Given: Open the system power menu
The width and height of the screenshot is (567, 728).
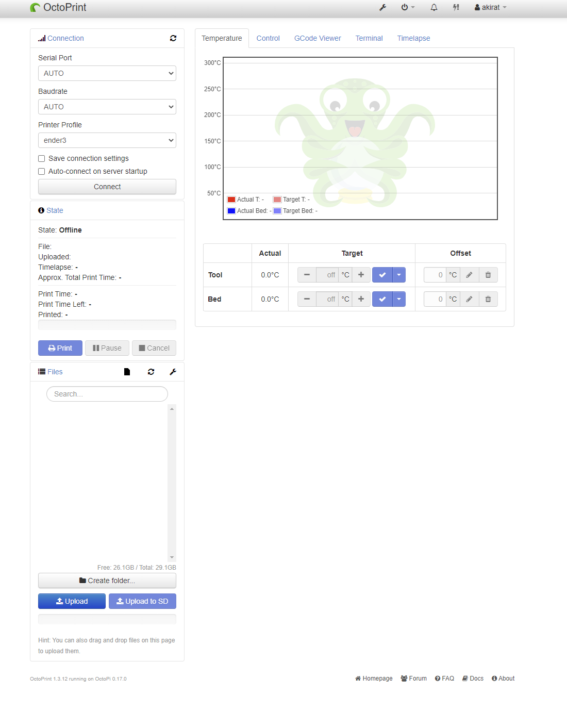Looking at the screenshot, I should 408,7.
